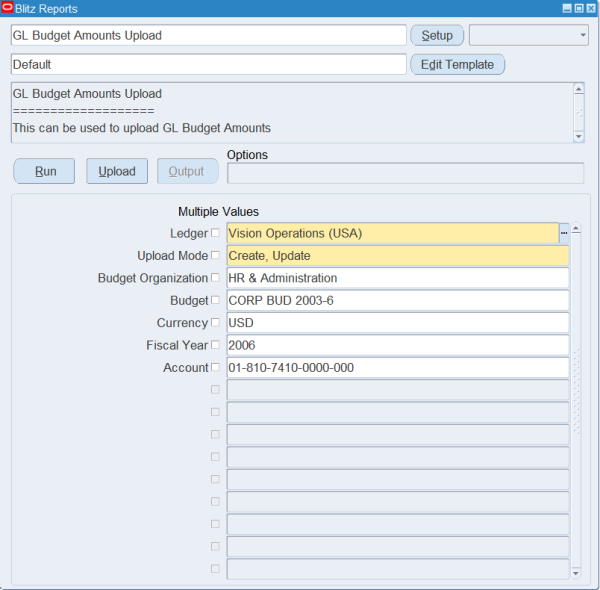Edit the Ledger field Vision Operations (USA)
600x590 pixels.
(x=393, y=233)
